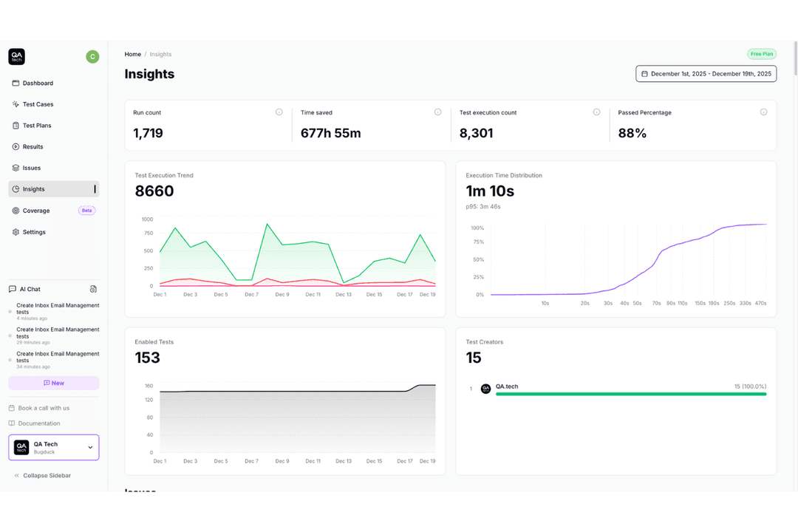798x532 pixels.
Task: Open chat from 4 minutes ago
Action: (55, 312)
